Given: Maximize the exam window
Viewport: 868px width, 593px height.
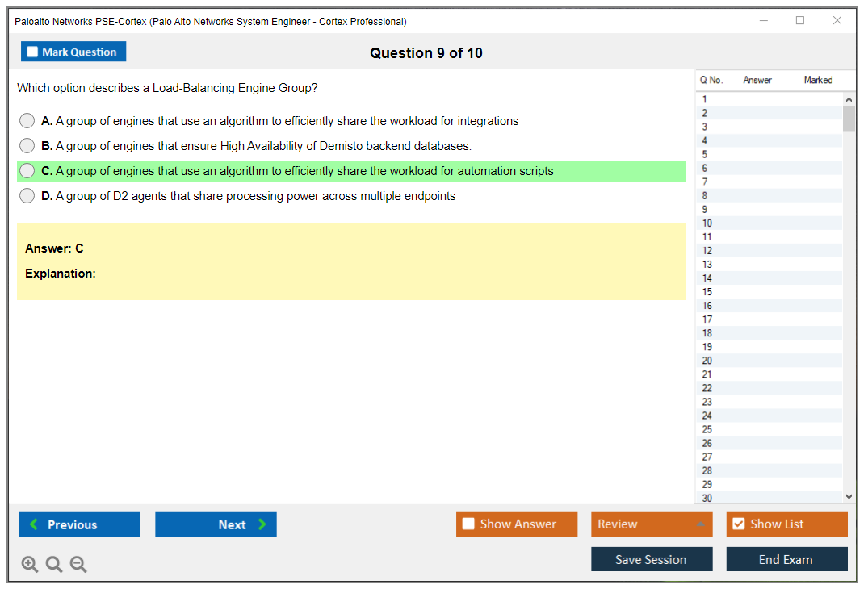Looking at the screenshot, I should [x=800, y=21].
